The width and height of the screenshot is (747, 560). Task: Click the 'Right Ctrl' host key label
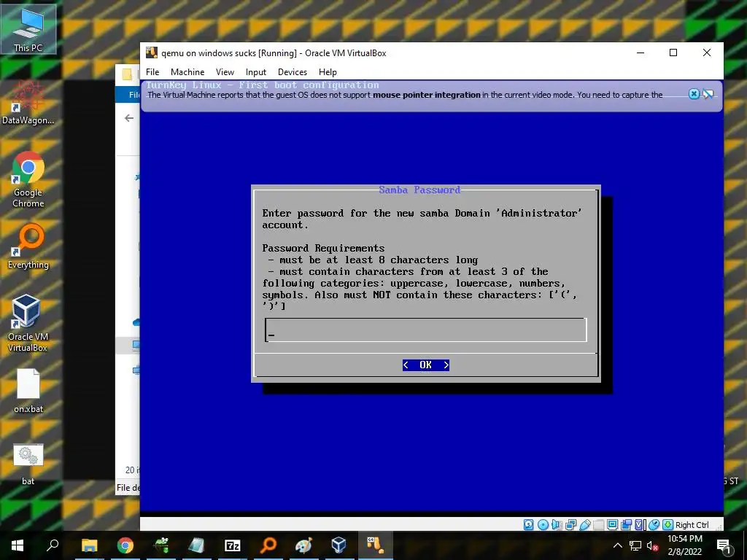(692, 525)
